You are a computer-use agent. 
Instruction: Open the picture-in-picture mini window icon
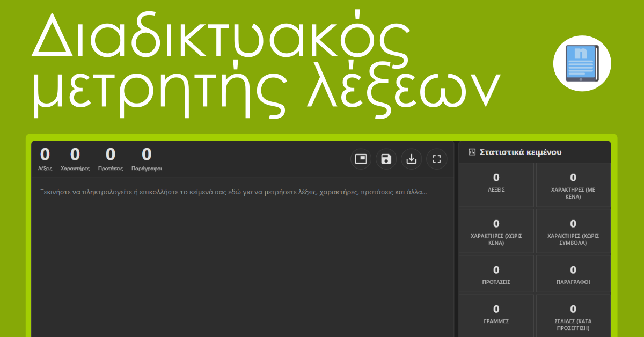361,159
